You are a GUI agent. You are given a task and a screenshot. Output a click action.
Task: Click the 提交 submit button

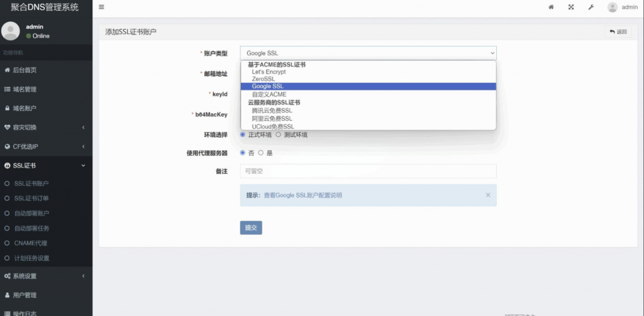click(x=251, y=228)
